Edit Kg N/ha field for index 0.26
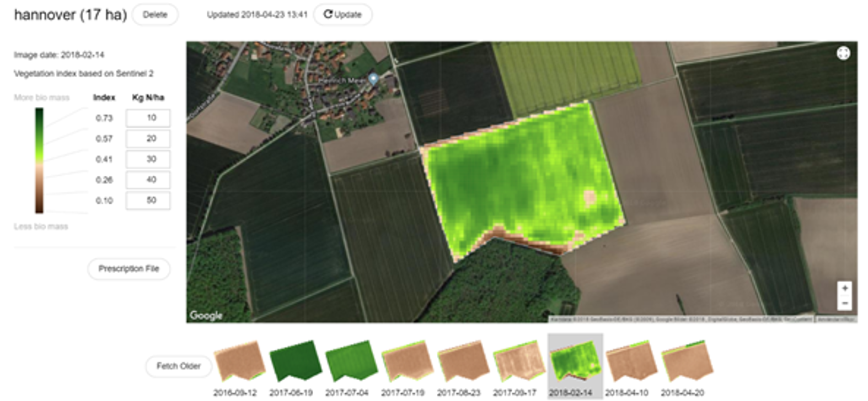Viewport: 868px width, 401px height. pyautogui.click(x=148, y=180)
